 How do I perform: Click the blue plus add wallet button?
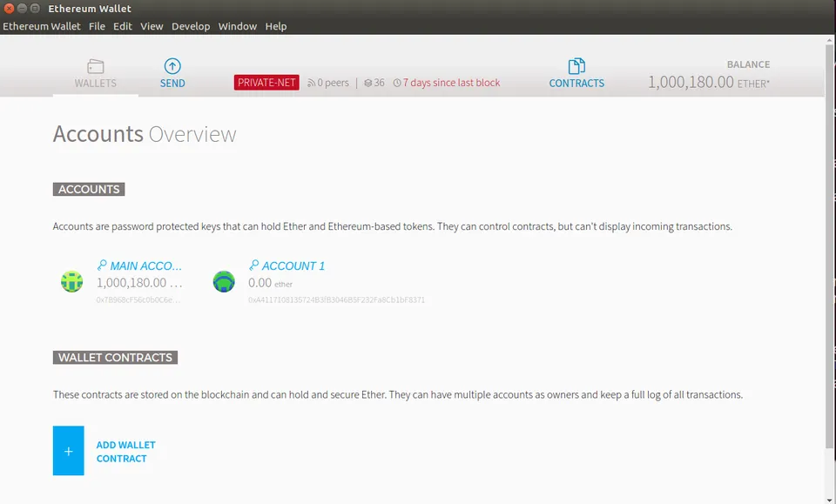pyautogui.click(x=68, y=451)
